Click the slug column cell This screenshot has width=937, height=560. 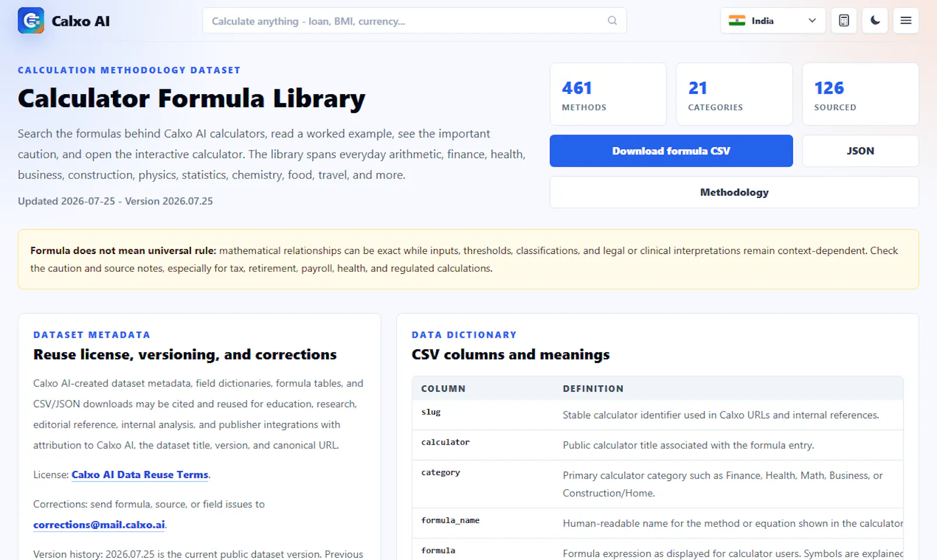(x=431, y=412)
